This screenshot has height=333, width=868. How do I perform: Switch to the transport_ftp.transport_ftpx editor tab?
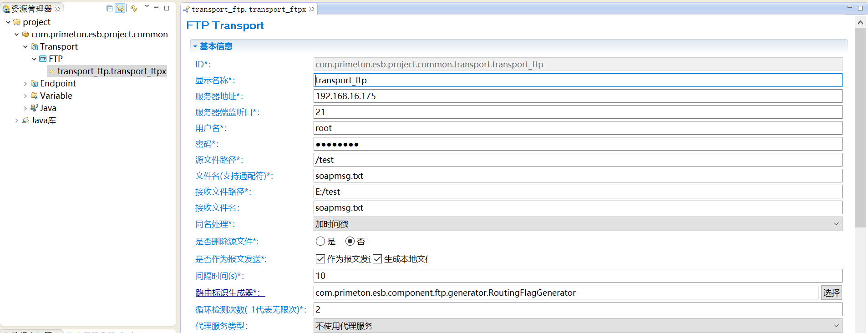(248, 9)
